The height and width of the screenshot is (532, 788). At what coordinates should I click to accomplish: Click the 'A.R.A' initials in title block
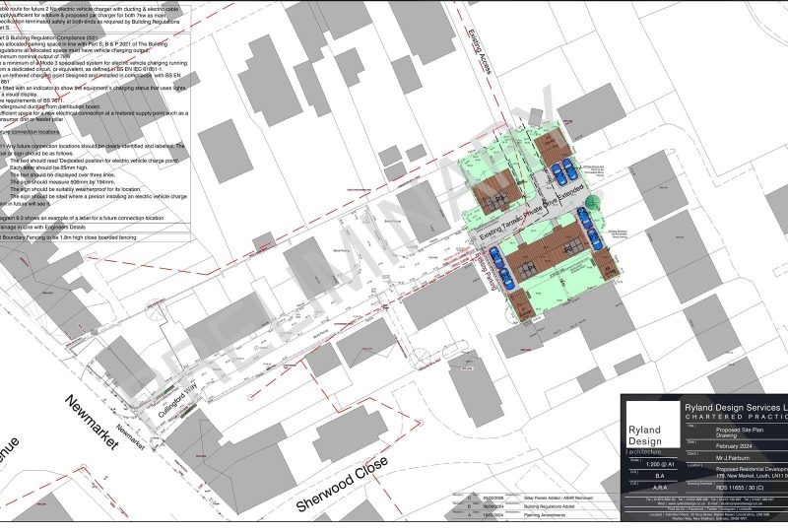tap(660, 488)
